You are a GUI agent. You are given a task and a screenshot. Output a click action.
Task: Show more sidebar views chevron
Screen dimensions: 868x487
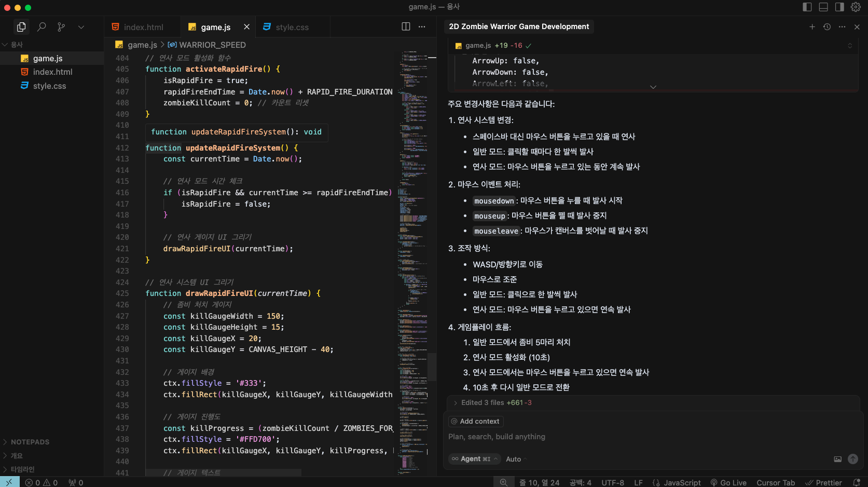tap(81, 27)
